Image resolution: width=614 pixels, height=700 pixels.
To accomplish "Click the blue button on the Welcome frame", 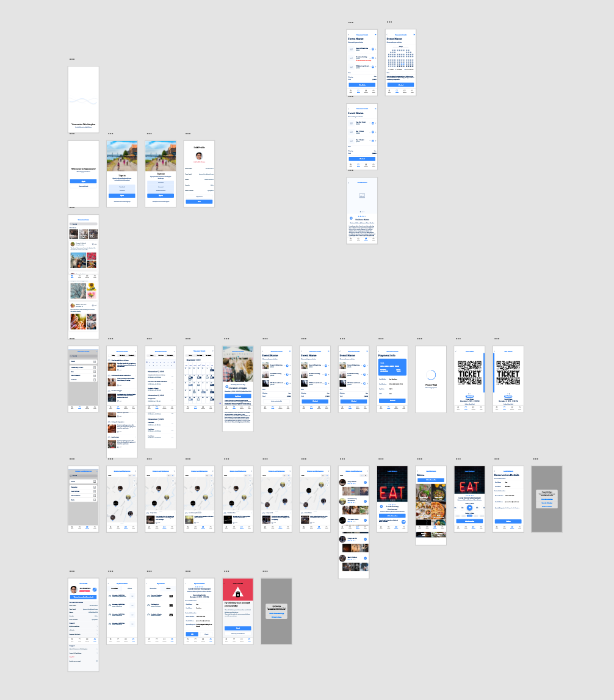I will (84, 181).
